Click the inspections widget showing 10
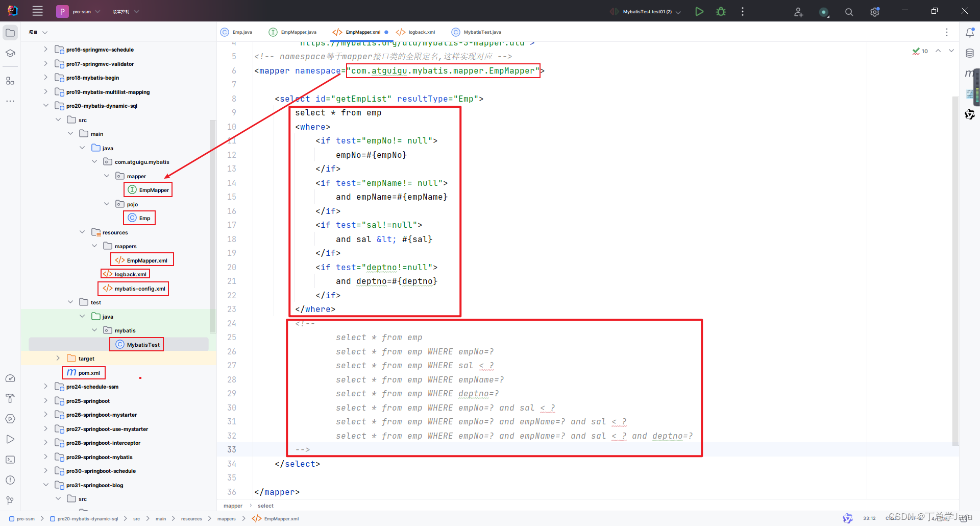 tap(920, 51)
